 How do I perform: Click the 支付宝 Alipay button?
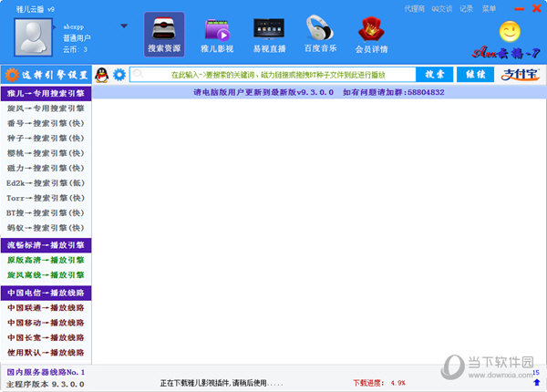521,74
